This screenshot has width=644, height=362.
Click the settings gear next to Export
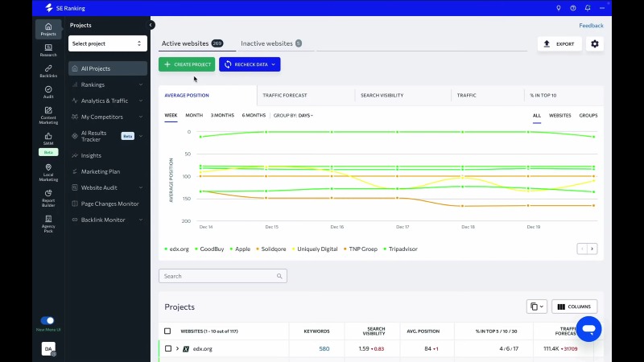point(595,43)
